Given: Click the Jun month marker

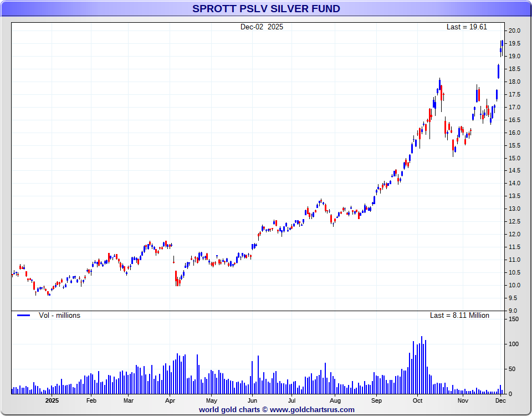Looking at the screenshot, I should pyautogui.click(x=252, y=400).
